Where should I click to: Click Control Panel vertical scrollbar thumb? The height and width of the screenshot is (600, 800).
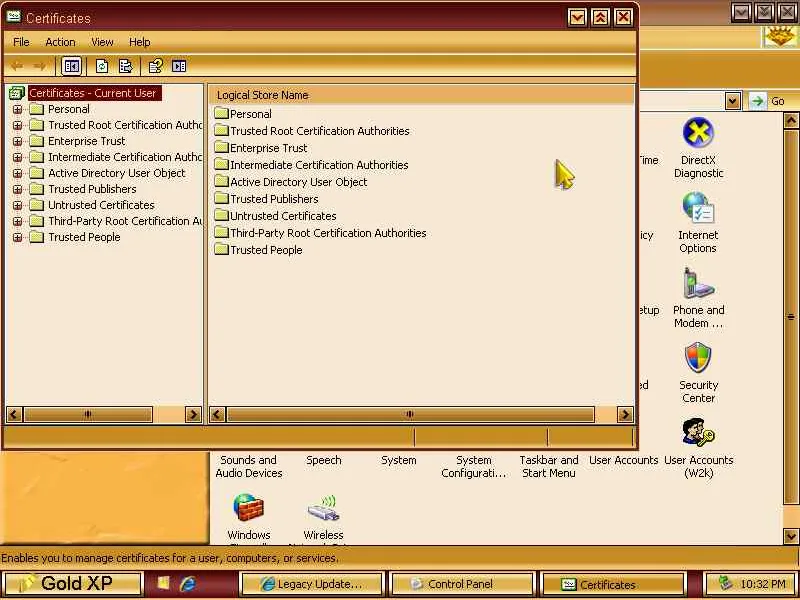pyautogui.click(x=790, y=316)
